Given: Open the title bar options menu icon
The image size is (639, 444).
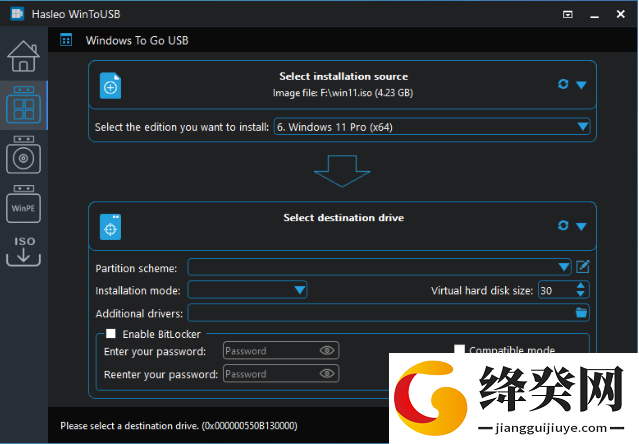Looking at the screenshot, I should point(568,15).
